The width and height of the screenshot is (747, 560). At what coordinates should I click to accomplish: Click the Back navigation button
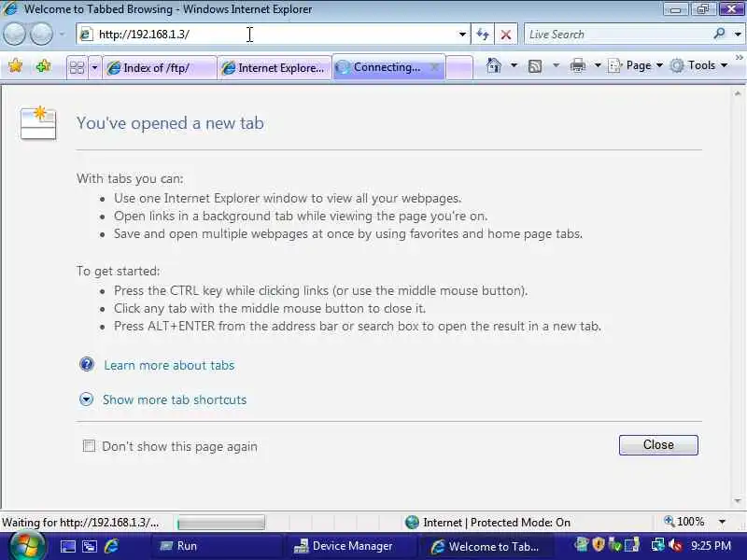[14, 34]
